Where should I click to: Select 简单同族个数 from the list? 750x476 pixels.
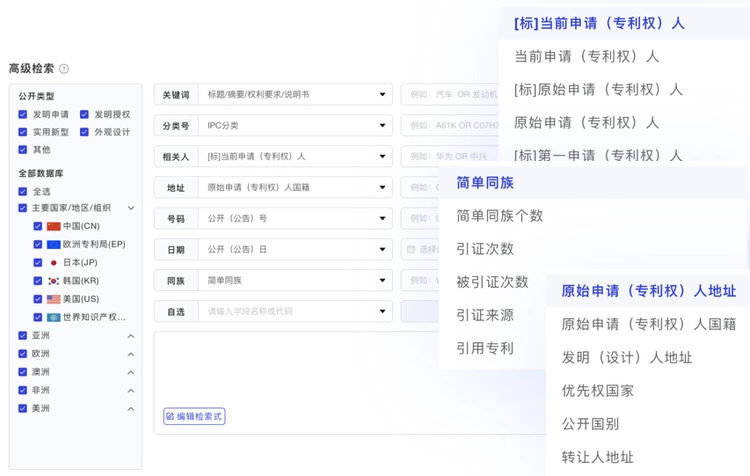pyautogui.click(x=499, y=216)
